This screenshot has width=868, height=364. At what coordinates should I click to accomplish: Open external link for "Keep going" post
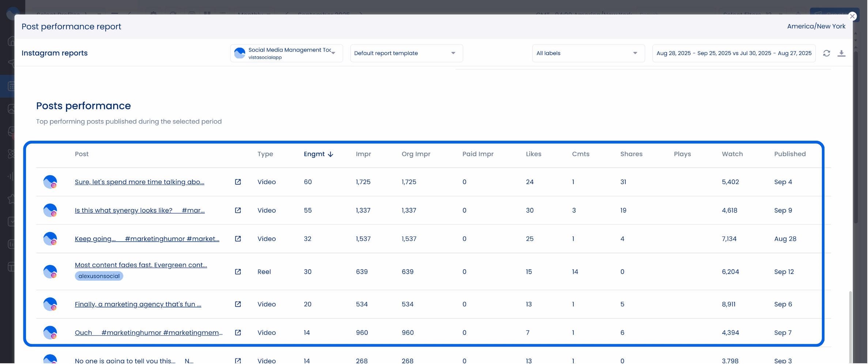pyautogui.click(x=238, y=239)
